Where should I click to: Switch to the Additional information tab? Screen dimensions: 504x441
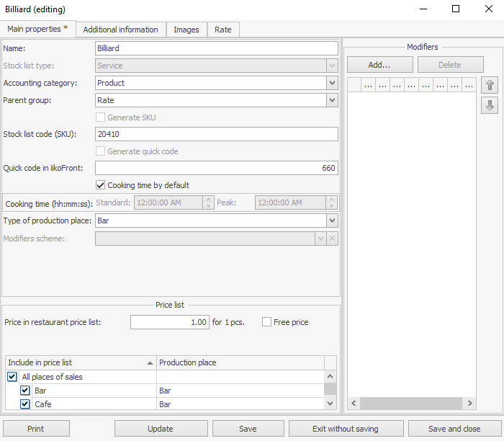pos(120,30)
